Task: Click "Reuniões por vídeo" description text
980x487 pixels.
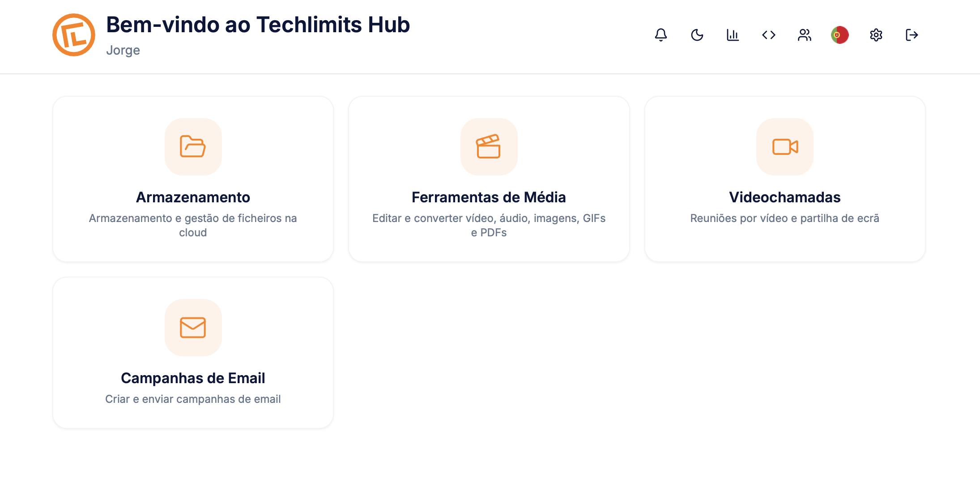Action: point(784,218)
